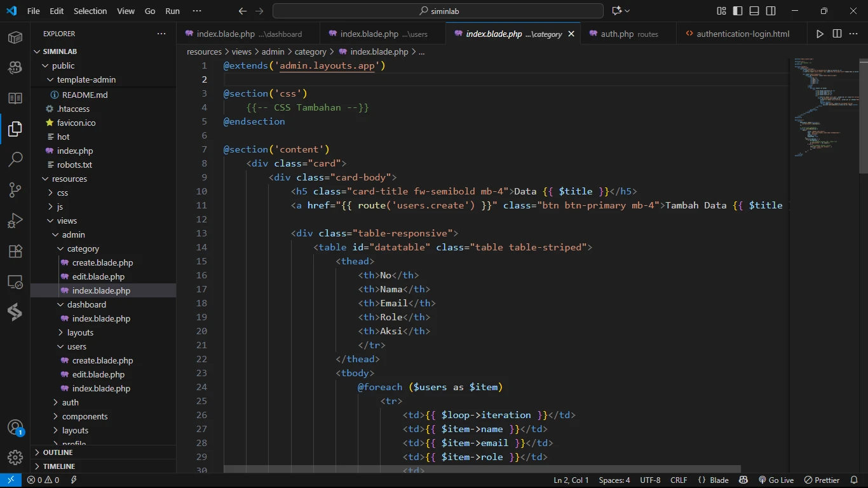This screenshot has height=488, width=868.
Task: Run the current file with play icon
Action: tap(820, 34)
